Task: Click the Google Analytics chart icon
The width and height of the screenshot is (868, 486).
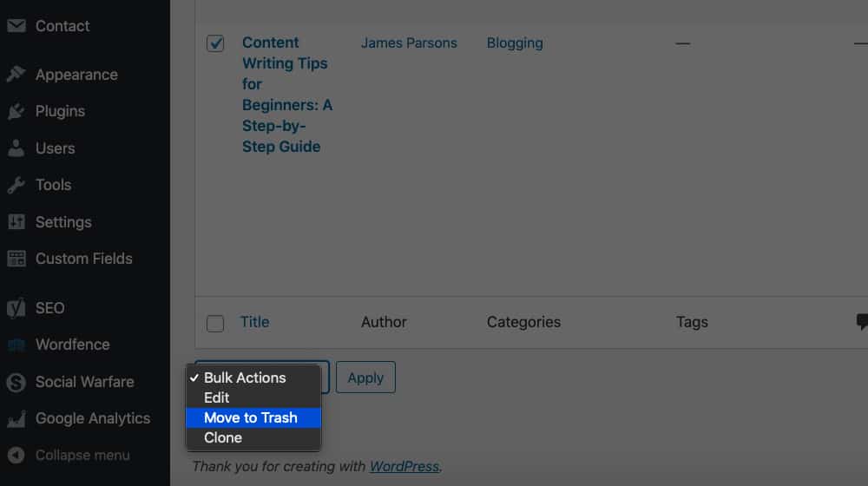Action: (16, 418)
